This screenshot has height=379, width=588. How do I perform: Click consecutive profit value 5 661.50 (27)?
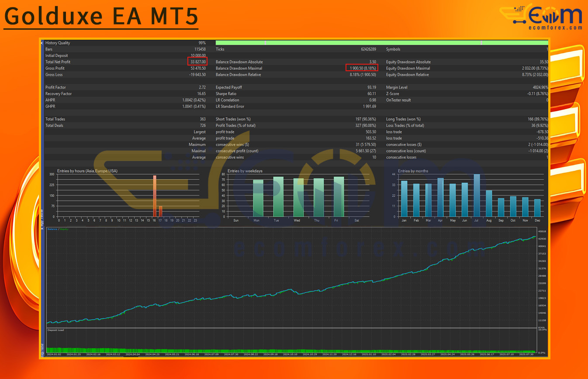click(366, 151)
